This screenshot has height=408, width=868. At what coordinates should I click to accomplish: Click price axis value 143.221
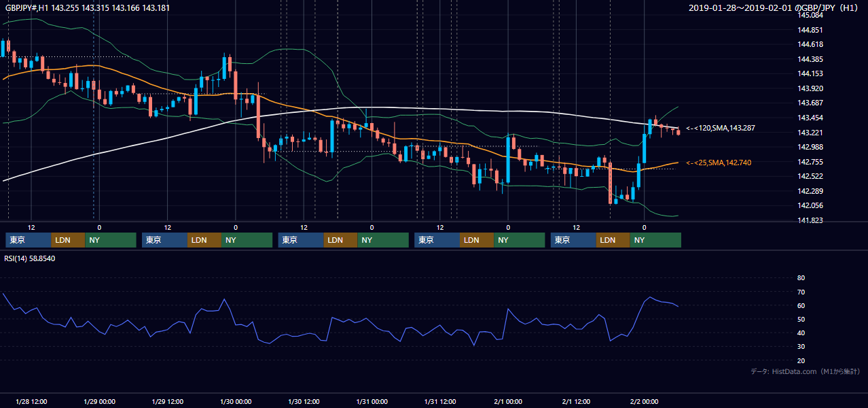pos(810,133)
